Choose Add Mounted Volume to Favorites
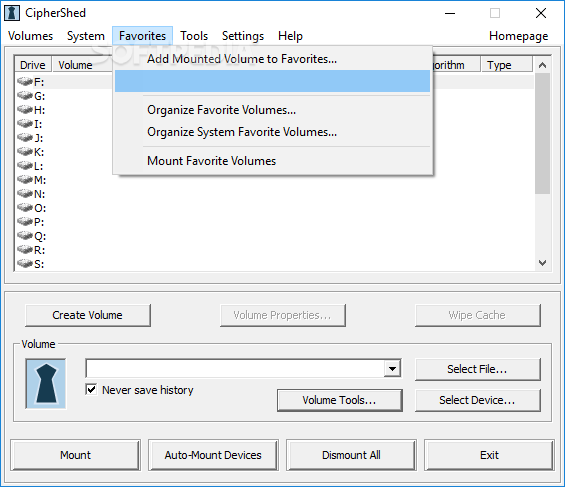This screenshot has width=565, height=487. [272, 59]
